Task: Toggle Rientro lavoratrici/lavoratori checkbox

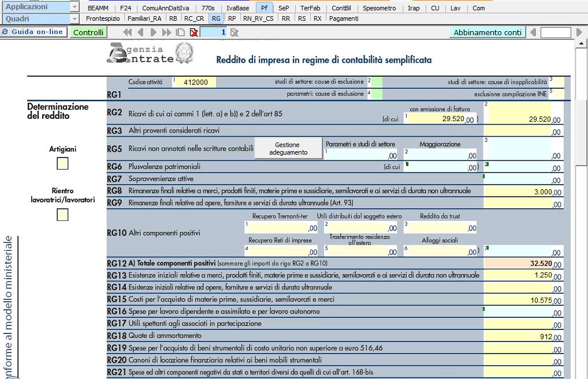Action: point(62,215)
